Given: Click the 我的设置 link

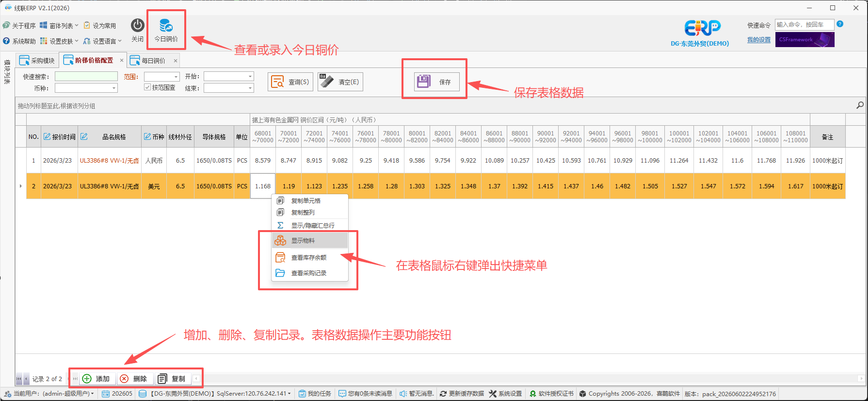Looking at the screenshot, I should tap(759, 40).
